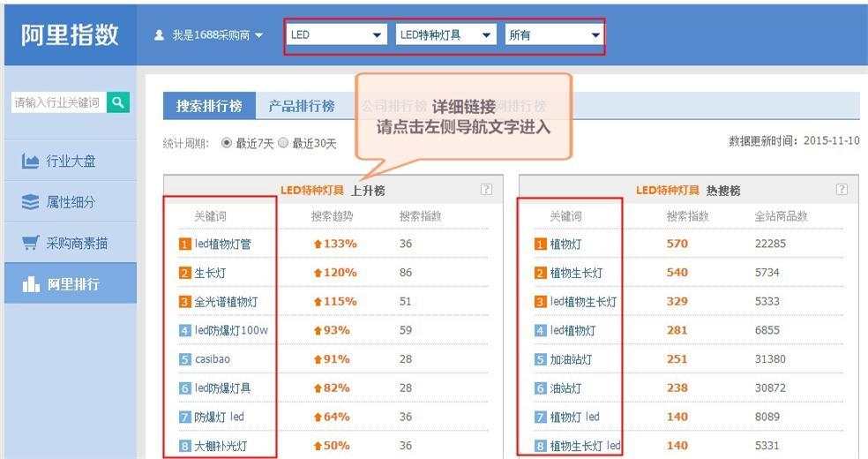Click the industry keyword search input field
This screenshot has height=459, width=868.
tap(57, 102)
